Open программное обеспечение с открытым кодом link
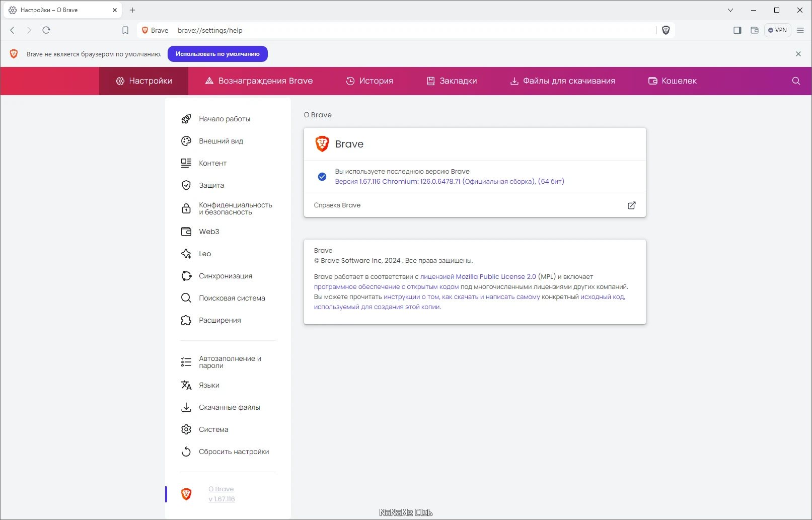812x520 pixels. pyautogui.click(x=386, y=287)
